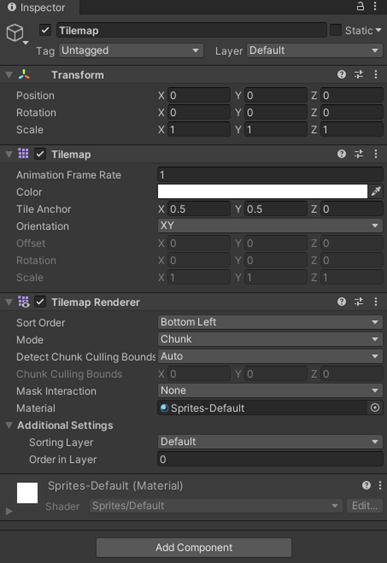Open the Sort Order dropdown
The image size is (387, 563).
click(x=270, y=322)
